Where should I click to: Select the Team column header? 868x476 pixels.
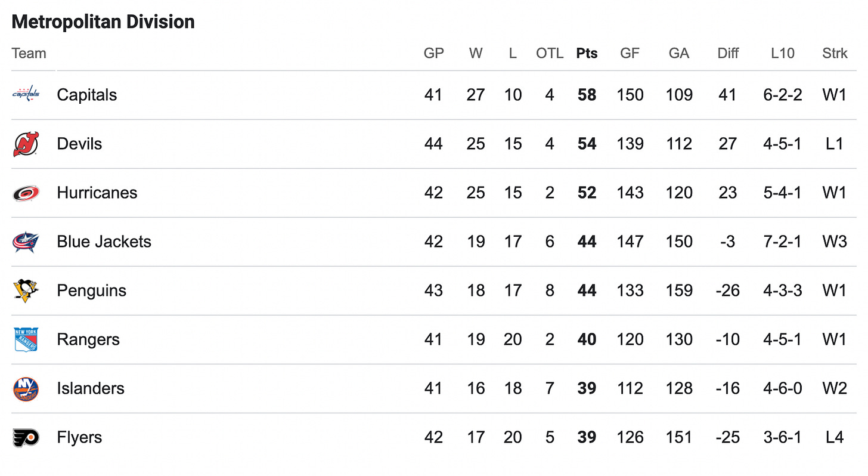29,53
